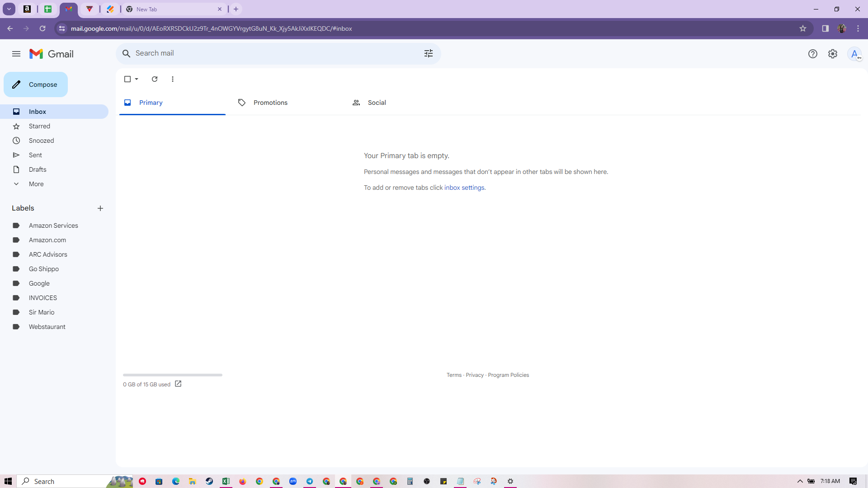The height and width of the screenshot is (488, 868).
Task: Bookmark this page with the star icon
Action: (803, 28)
